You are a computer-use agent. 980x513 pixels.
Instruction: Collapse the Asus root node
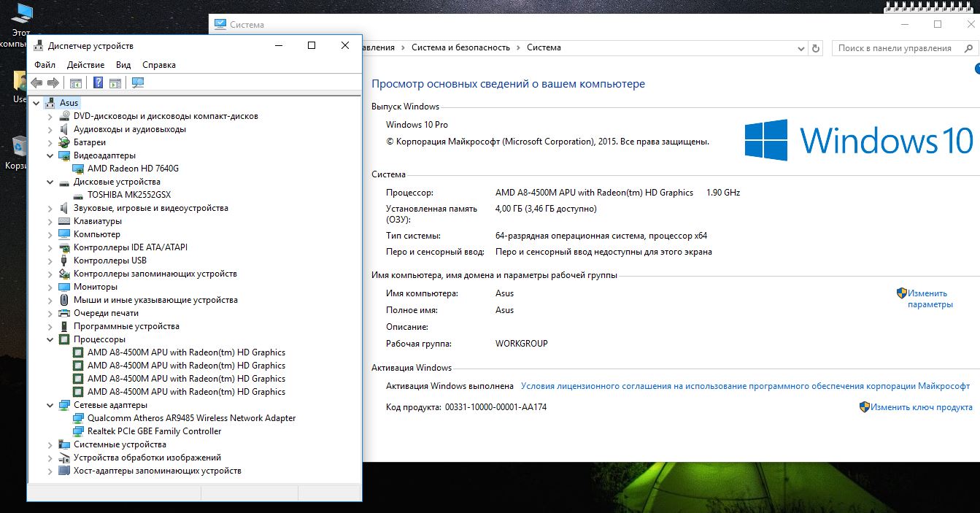click(36, 103)
